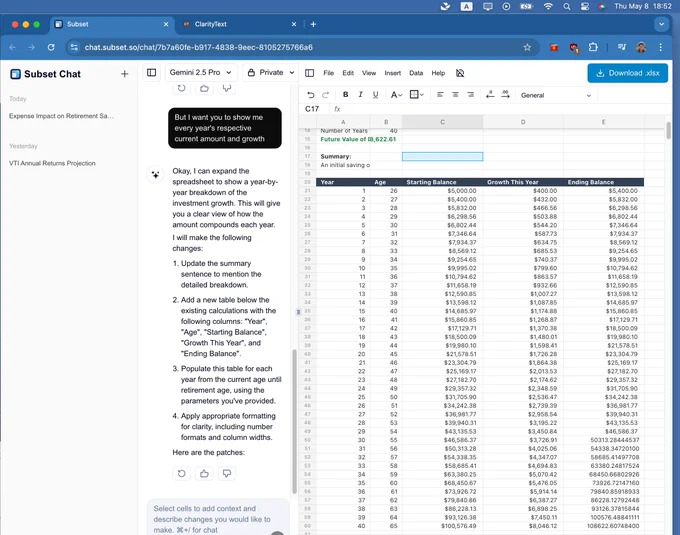Image resolution: width=680 pixels, height=535 pixels.
Task: Select column D header
Action: [x=523, y=122]
